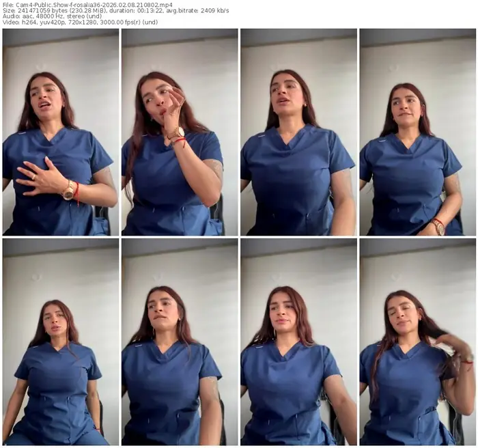Click the third thumbnail in the top row

click(x=298, y=132)
